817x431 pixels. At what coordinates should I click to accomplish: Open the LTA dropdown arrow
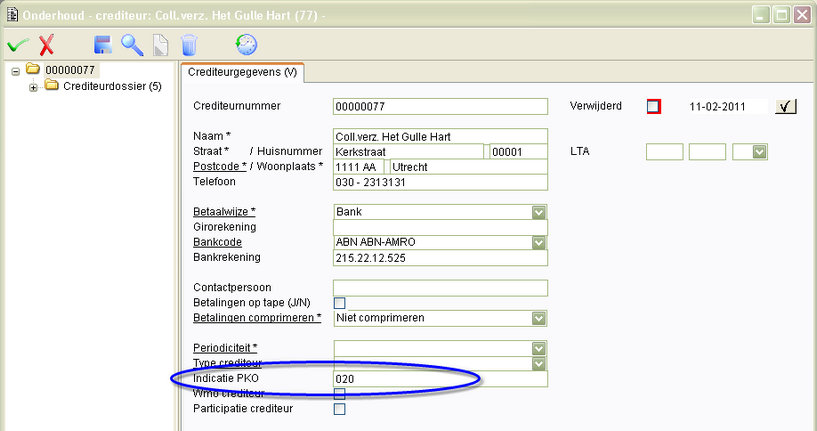coord(759,152)
